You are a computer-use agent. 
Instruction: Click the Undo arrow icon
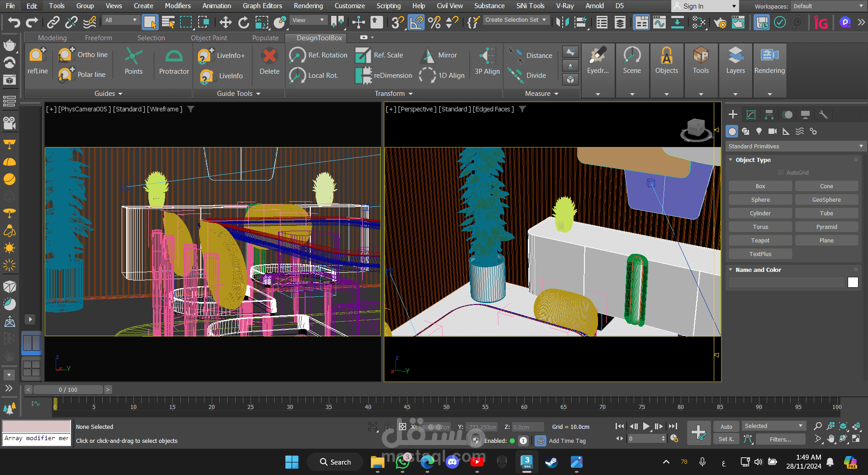click(14, 22)
